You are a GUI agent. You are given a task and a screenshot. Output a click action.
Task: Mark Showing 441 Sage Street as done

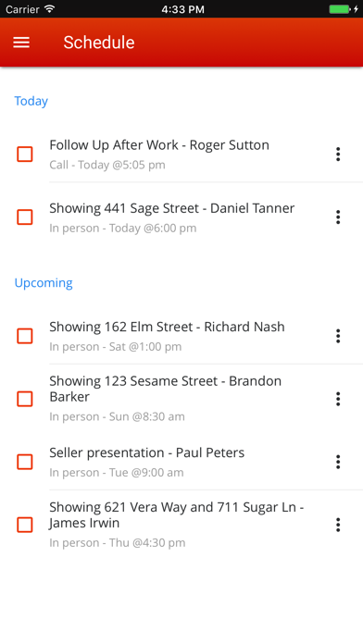25,217
